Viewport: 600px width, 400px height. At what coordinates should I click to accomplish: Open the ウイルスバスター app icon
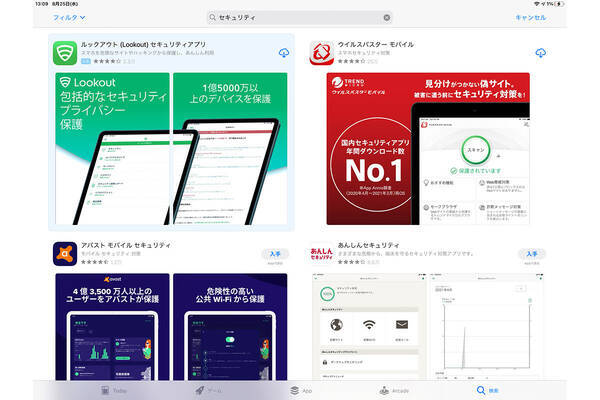click(x=321, y=53)
